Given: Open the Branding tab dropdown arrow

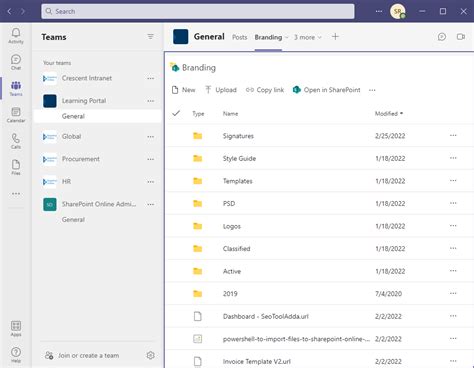Looking at the screenshot, I should click(x=286, y=37).
